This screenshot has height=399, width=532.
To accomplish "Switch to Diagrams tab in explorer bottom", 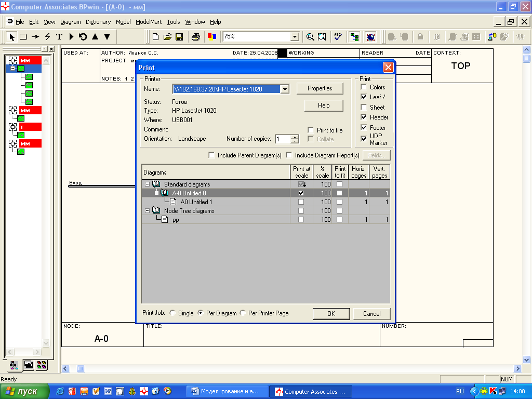I will (29, 365).
